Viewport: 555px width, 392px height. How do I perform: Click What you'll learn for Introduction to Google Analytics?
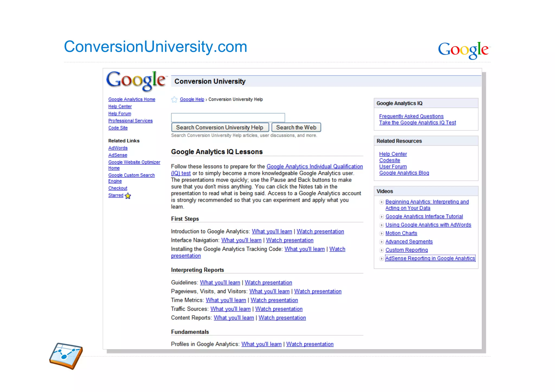pyautogui.click(x=272, y=231)
